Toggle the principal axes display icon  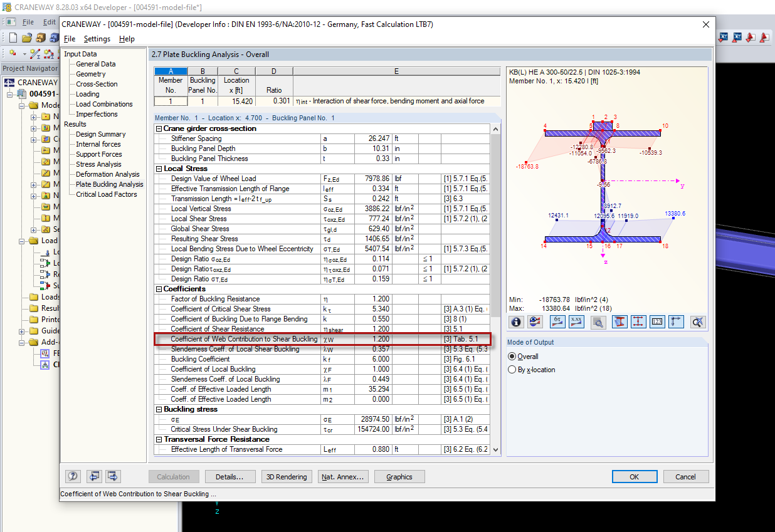(x=676, y=321)
